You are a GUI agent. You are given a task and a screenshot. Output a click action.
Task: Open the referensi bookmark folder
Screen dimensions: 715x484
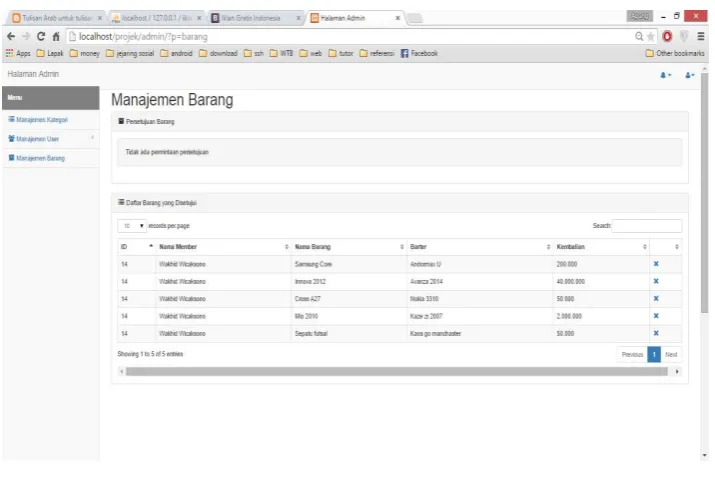377,53
